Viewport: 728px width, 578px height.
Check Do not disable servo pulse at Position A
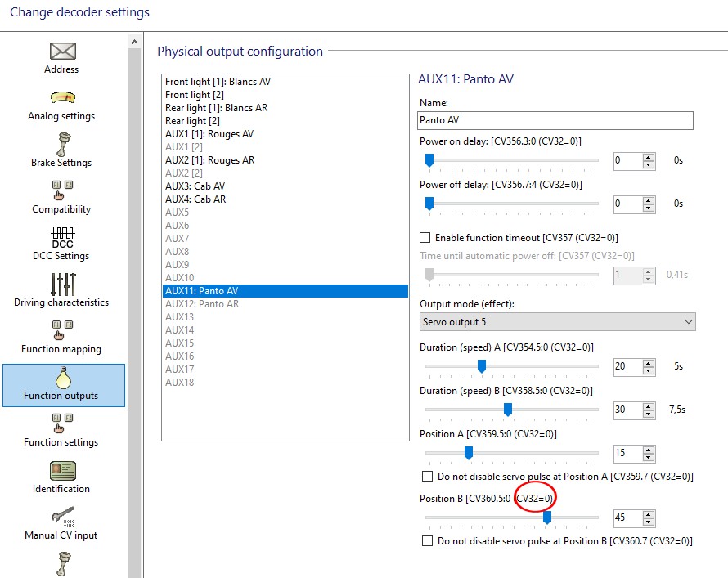[427, 476]
